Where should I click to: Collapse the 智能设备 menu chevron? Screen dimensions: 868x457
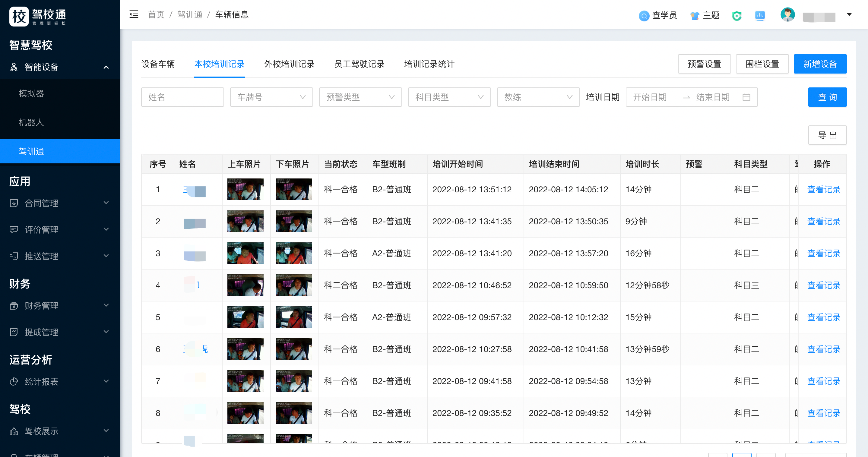click(106, 67)
